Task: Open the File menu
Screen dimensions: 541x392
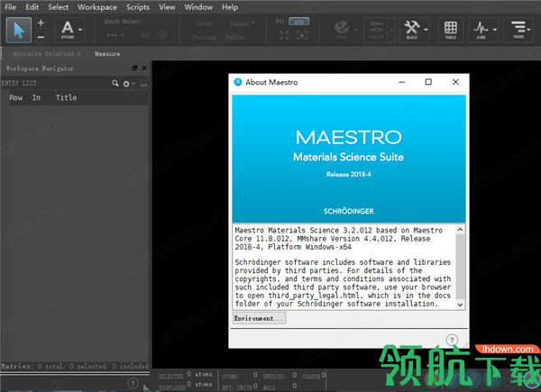Action: (10, 7)
